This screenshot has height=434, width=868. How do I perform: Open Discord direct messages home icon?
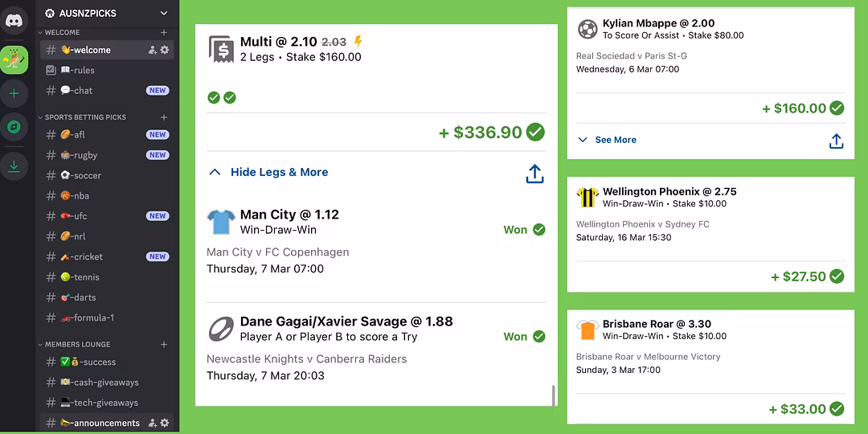14,22
